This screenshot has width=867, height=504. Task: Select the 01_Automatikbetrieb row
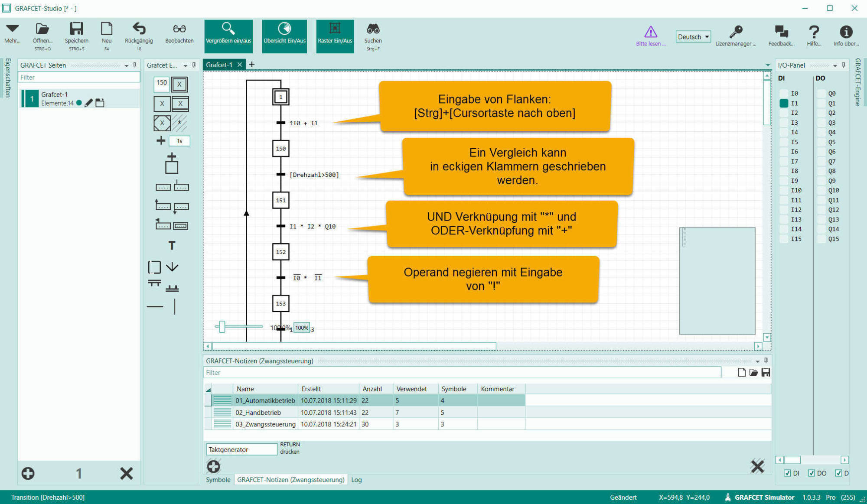[365, 400]
